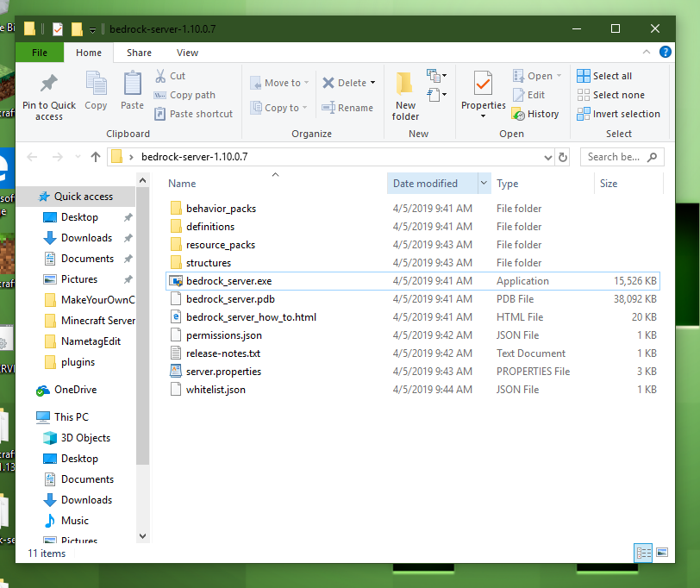Switch to details view toggle in status bar
The width and height of the screenshot is (700, 588).
(x=643, y=552)
